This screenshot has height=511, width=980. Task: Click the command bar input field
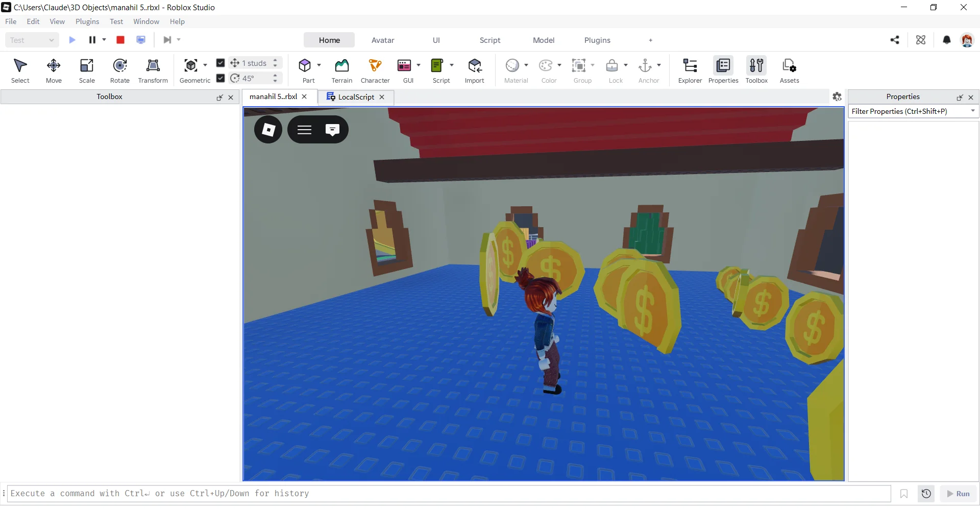pos(449,494)
